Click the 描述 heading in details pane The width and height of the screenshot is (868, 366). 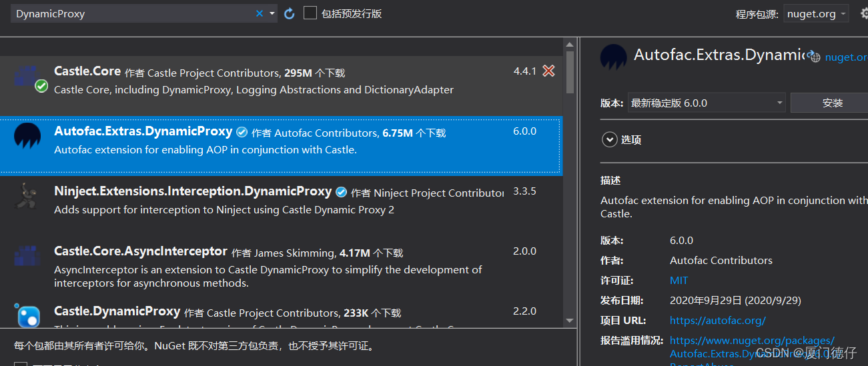pos(610,180)
